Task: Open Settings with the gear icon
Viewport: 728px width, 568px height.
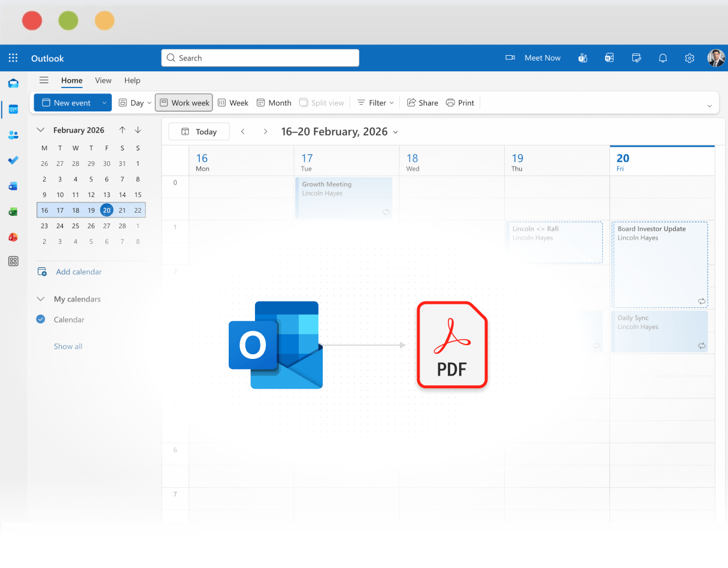Action: pyautogui.click(x=689, y=58)
